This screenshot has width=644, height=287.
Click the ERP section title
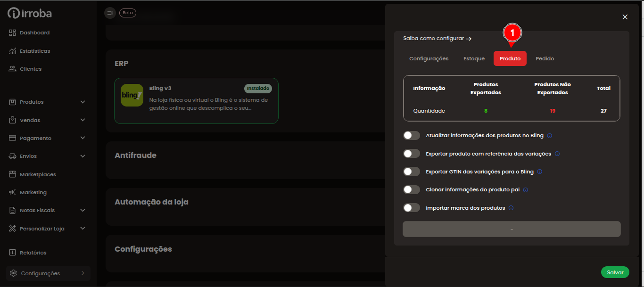tap(122, 63)
